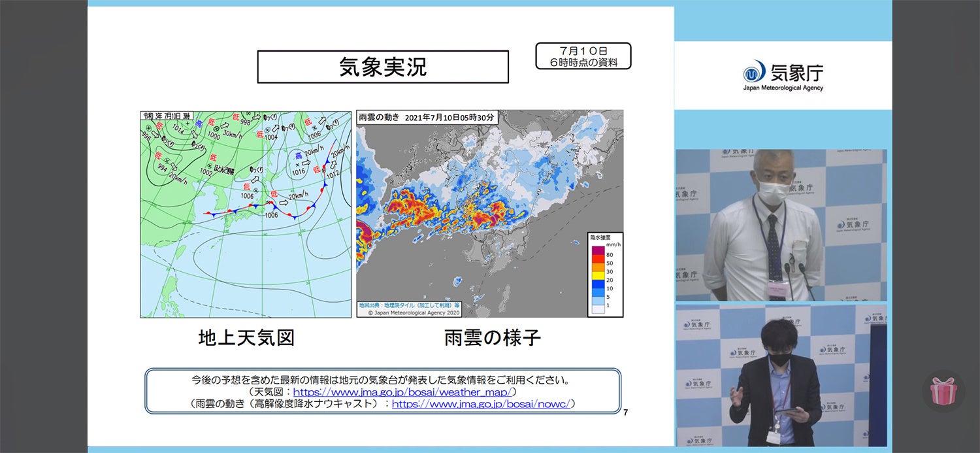Click the 1012 pressure label on chart

333,173
